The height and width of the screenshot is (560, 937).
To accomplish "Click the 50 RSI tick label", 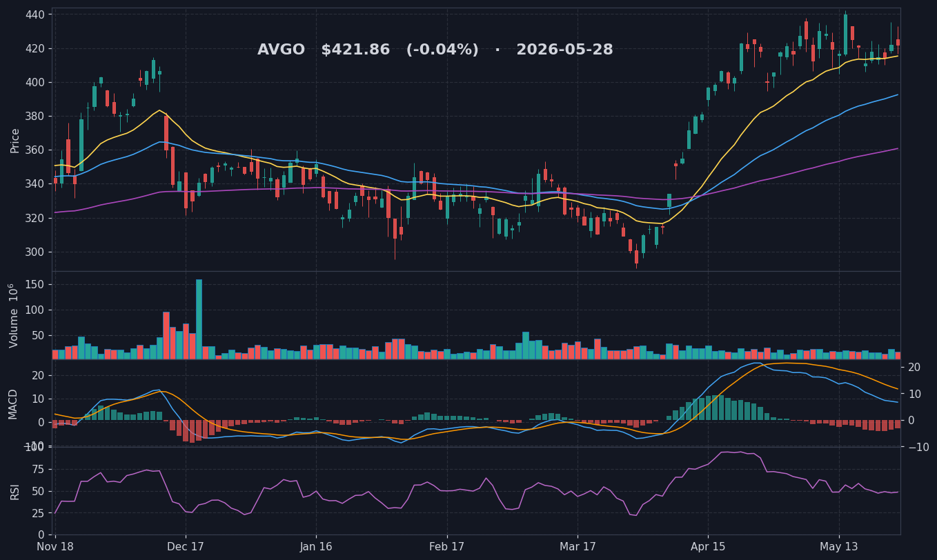I will click(38, 491).
